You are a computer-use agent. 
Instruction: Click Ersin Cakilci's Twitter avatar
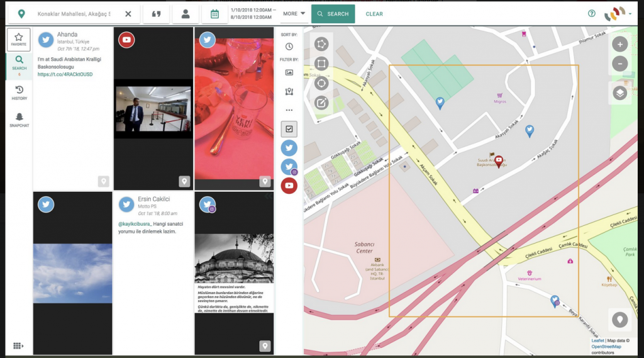[126, 204]
